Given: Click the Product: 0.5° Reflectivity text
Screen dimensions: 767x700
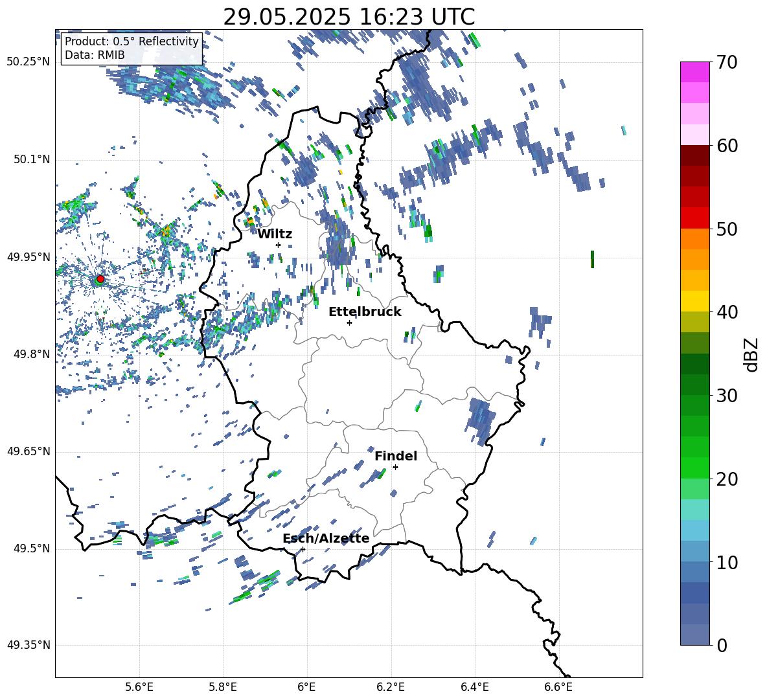Looking at the screenshot, I should tap(132, 41).
